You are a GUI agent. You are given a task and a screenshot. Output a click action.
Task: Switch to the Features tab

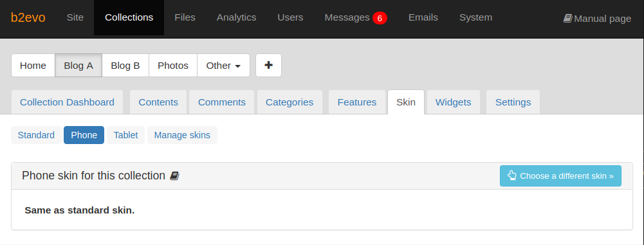pos(357,102)
